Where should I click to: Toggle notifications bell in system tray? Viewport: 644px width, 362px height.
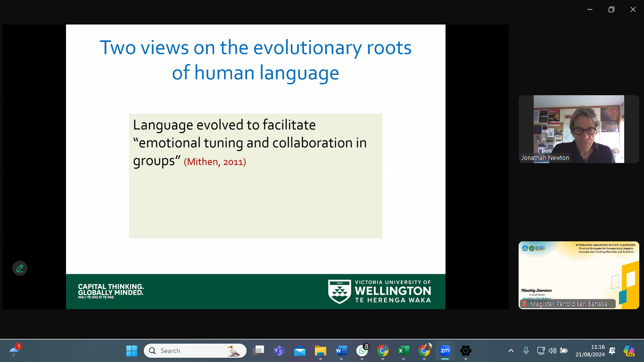(612, 351)
